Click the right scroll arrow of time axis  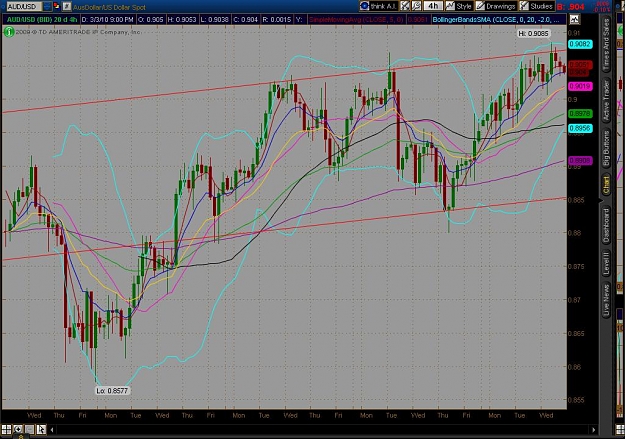594,430
